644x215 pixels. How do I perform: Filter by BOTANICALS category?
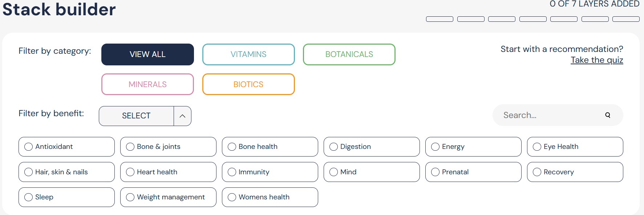349,54
